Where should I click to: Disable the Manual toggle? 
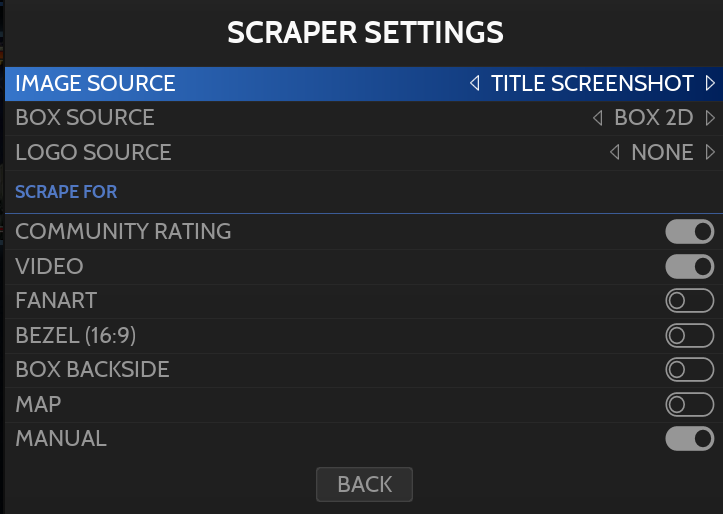690,439
